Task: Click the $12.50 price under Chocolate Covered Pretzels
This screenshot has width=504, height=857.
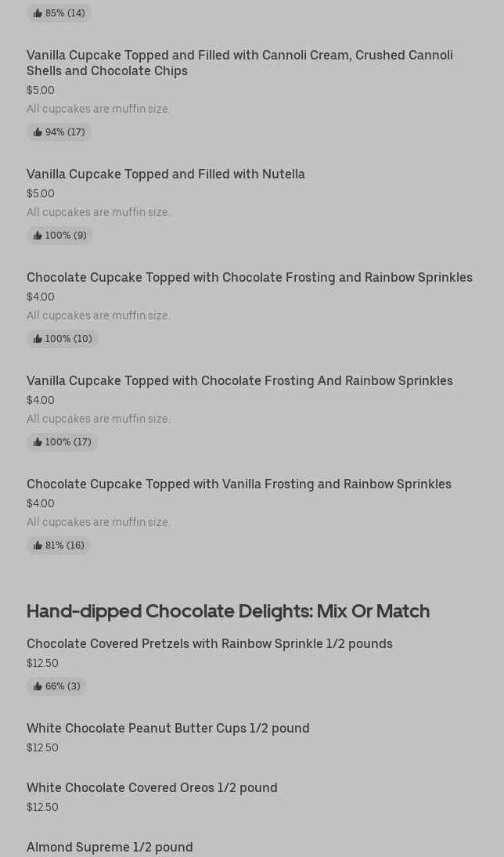Action: (42, 663)
